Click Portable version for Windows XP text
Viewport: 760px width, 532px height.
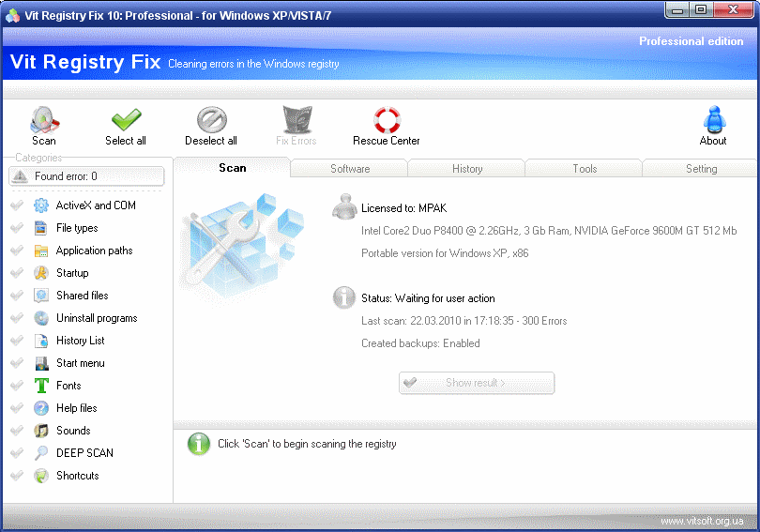[445, 253]
